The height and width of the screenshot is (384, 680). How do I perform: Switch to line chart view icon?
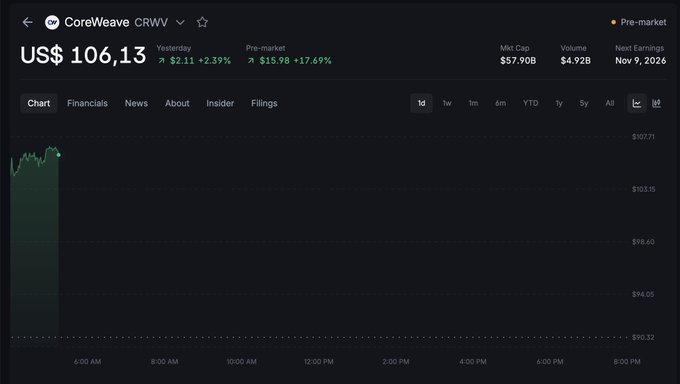click(x=637, y=103)
